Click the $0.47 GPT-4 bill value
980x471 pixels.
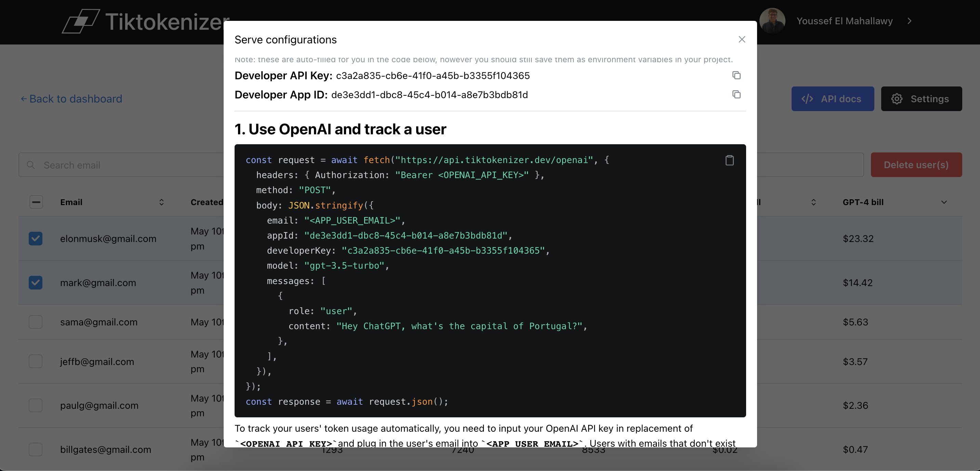coord(855,449)
